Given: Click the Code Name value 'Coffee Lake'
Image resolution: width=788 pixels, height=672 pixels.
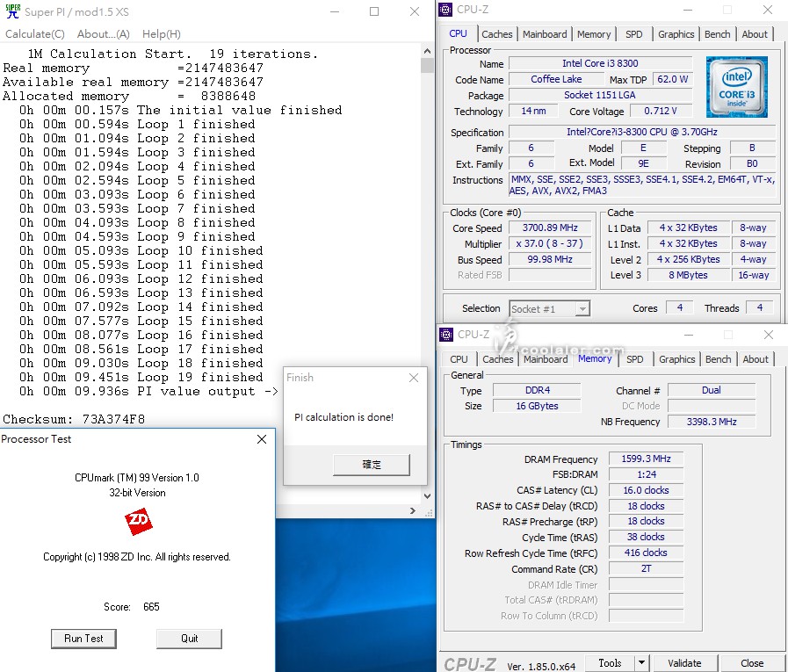Looking at the screenshot, I should pyautogui.click(x=556, y=79).
